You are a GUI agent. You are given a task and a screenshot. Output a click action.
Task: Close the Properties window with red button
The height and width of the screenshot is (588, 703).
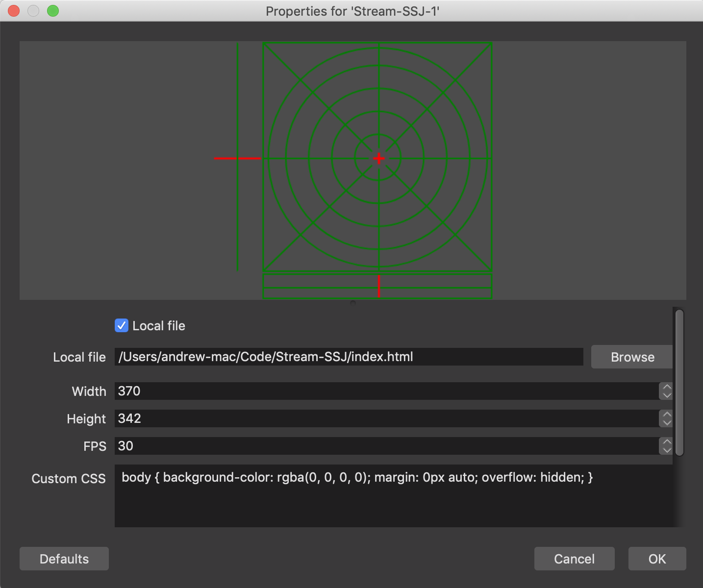coord(14,11)
